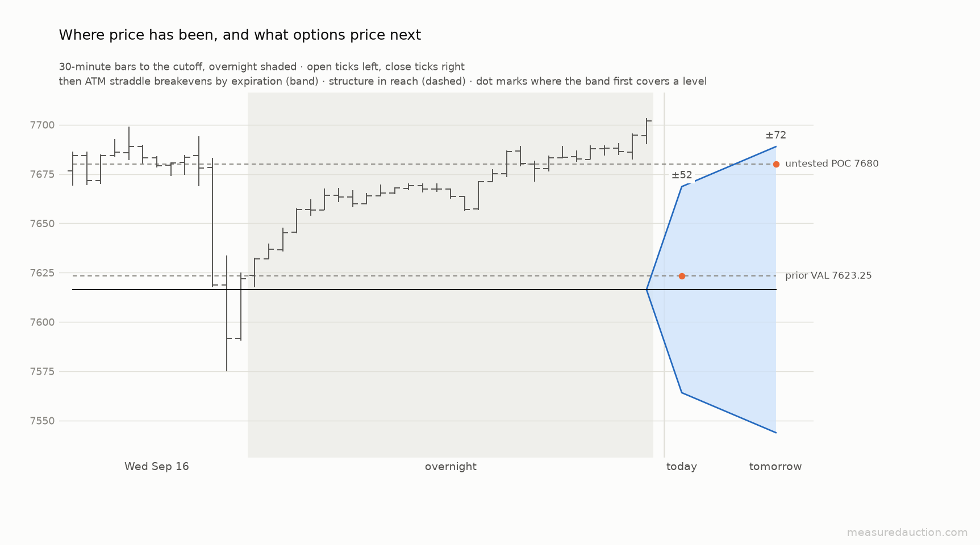Click the 'tomorrow' axis label
The image size is (980, 545).
(x=775, y=467)
